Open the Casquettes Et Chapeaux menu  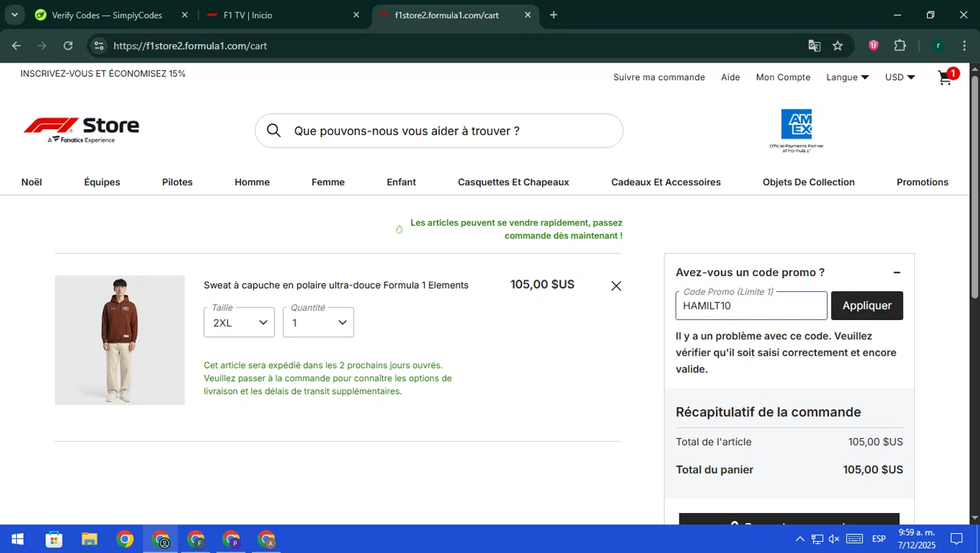pyautogui.click(x=514, y=182)
